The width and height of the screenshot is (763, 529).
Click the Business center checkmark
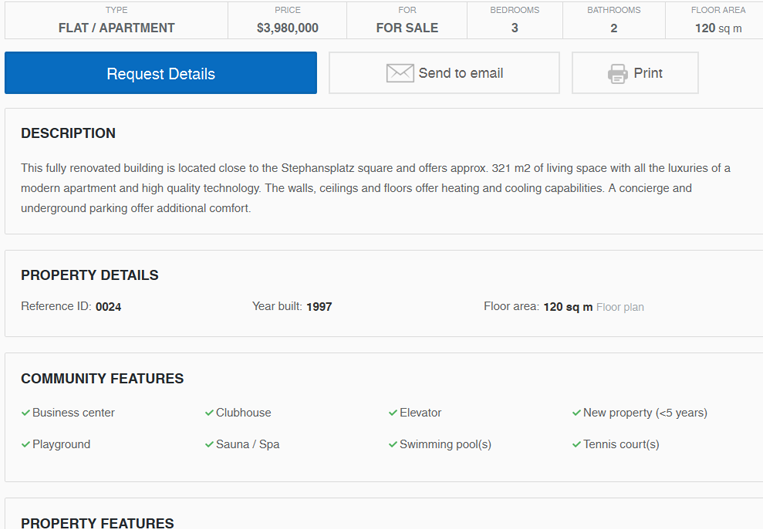coord(26,413)
